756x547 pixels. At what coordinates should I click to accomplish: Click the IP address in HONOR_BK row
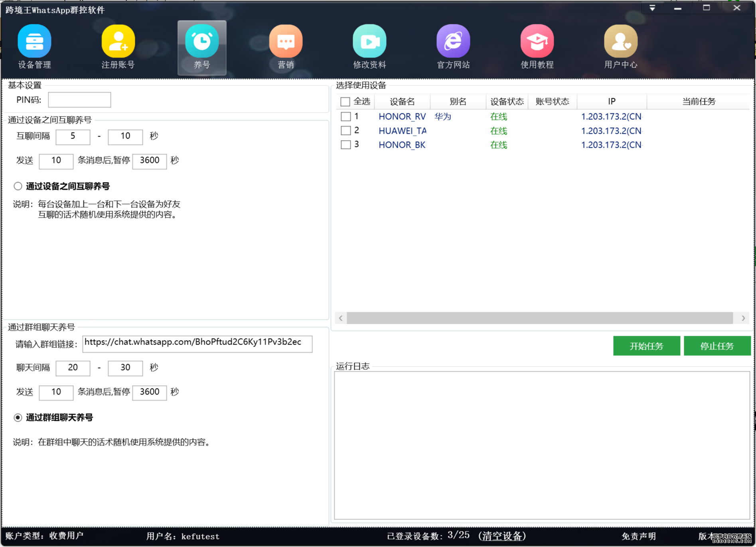[611, 145]
